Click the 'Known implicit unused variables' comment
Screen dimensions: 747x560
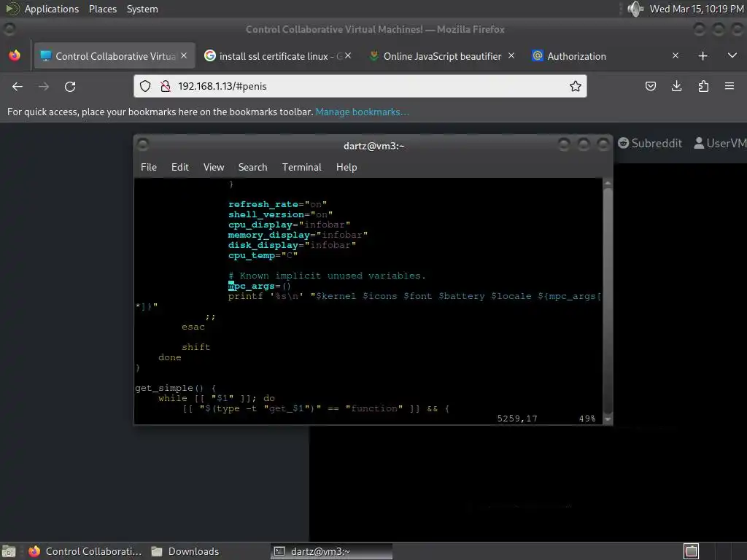(x=327, y=276)
